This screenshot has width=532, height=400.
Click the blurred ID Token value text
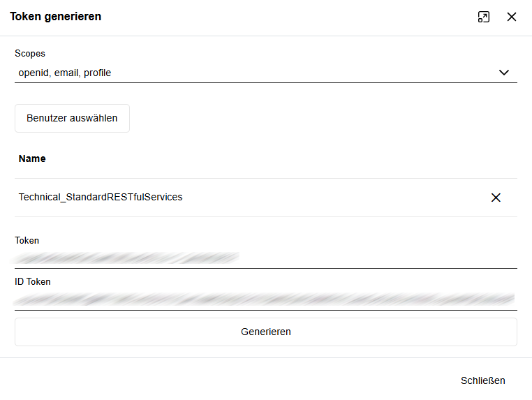(x=265, y=299)
